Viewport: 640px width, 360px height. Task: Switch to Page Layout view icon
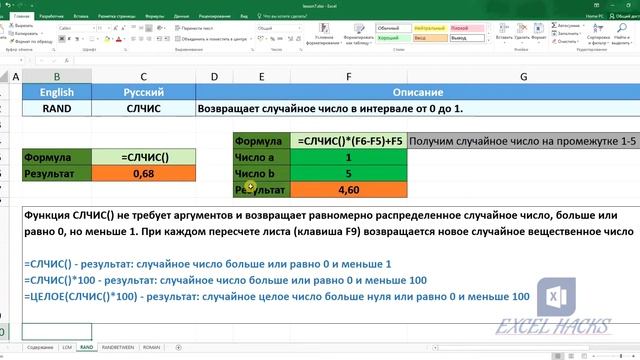click(571, 356)
